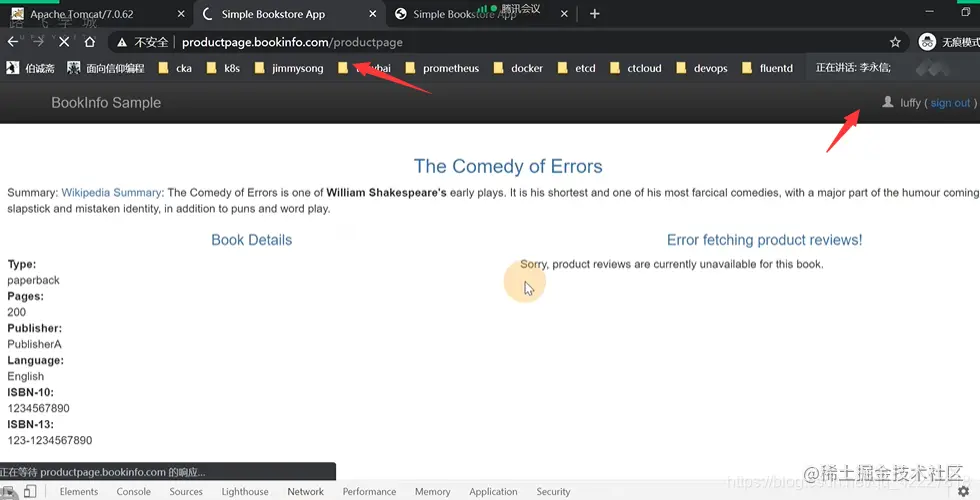980x500 pixels.
Task: Open the DevTools Application panel
Action: 493,492
